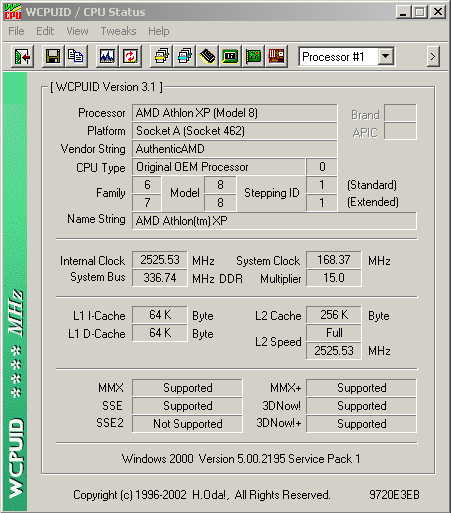
Task: Click the green CPU chip icon
Action: tap(230, 56)
